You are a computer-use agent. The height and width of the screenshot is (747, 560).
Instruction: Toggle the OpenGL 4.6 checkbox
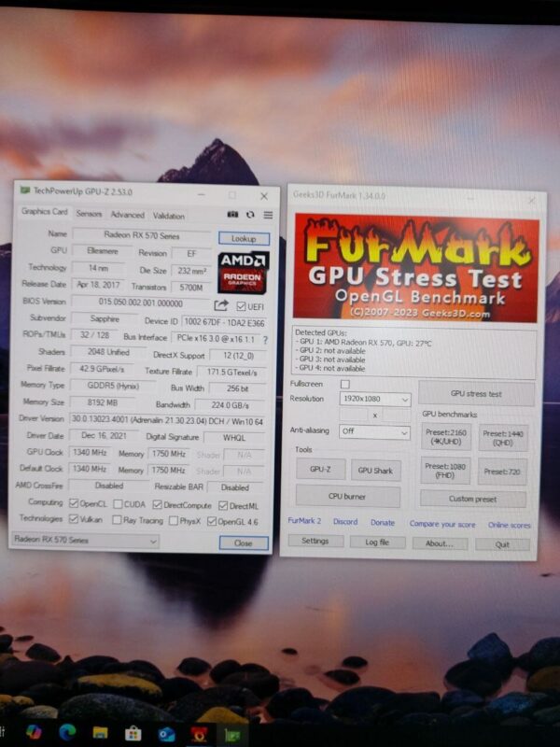[x=212, y=522]
